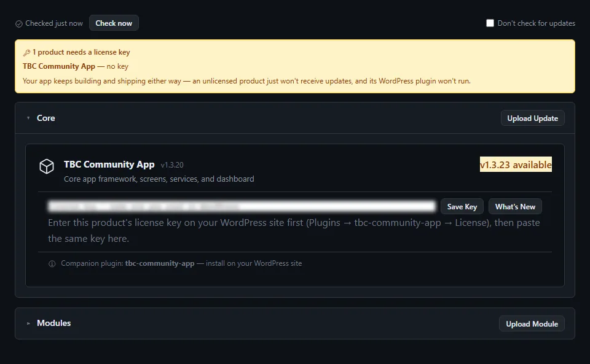
Task: Collapse the Core section
Action: click(28, 118)
